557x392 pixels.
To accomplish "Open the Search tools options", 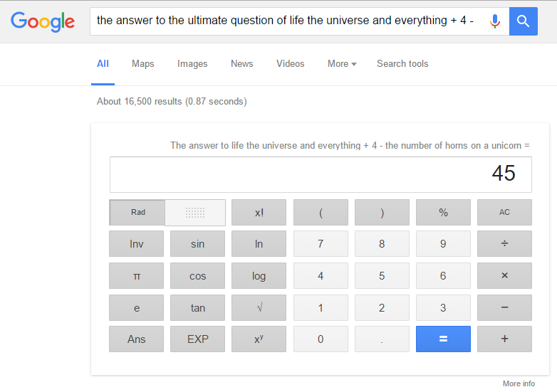I will click(x=402, y=64).
